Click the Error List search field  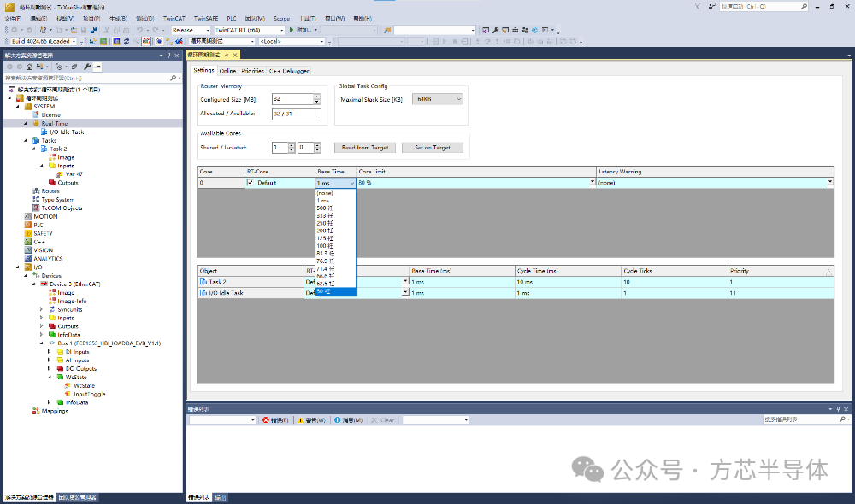point(806,419)
